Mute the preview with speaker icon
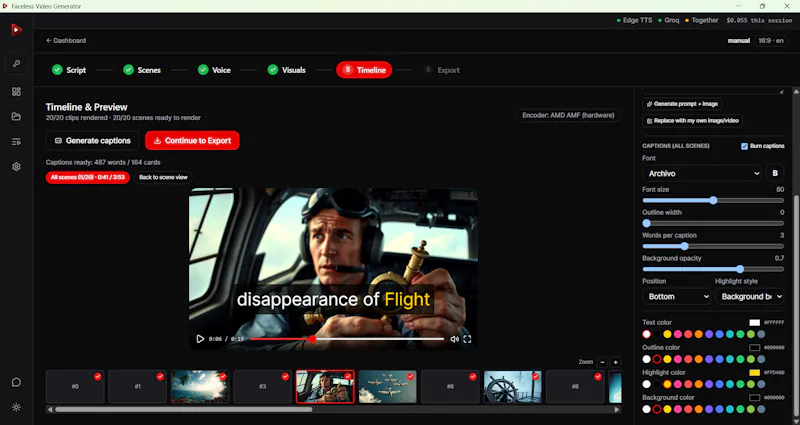 tap(454, 339)
